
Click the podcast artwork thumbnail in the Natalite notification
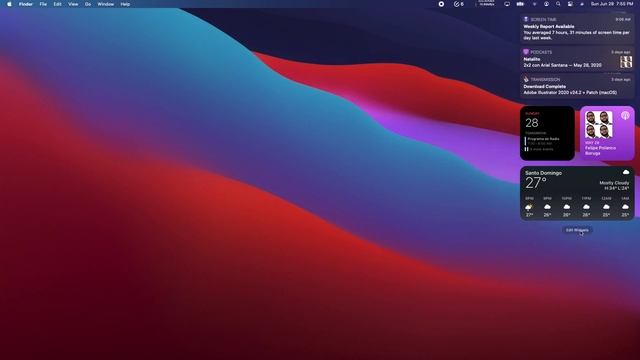(x=626, y=62)
